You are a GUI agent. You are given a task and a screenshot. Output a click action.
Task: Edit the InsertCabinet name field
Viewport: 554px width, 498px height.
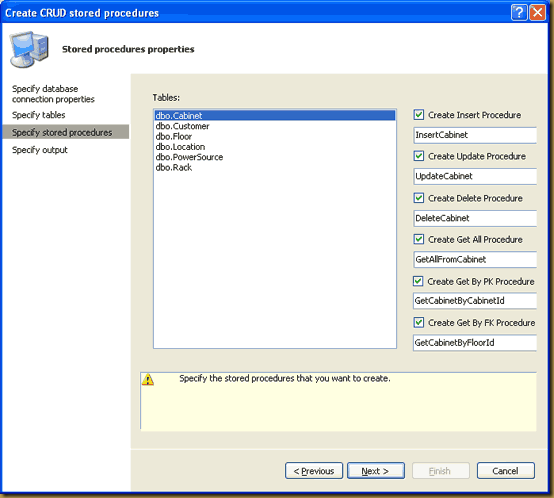[475, 135]
